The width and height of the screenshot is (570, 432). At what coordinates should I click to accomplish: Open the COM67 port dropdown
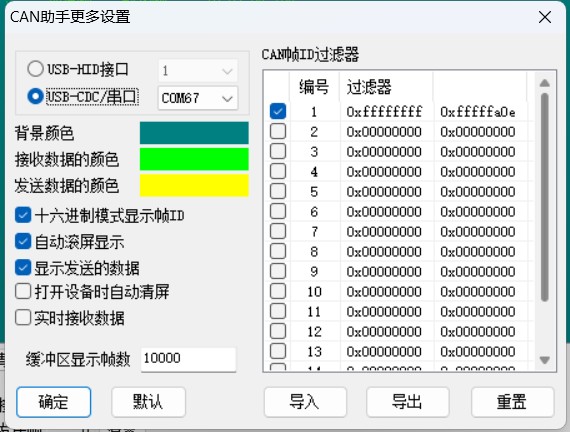[x=198, y=98]
